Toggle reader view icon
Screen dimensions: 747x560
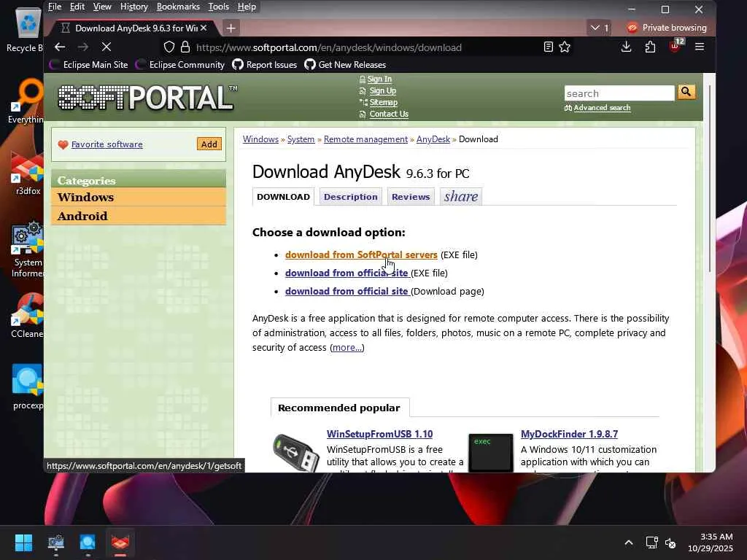(549, 47)
